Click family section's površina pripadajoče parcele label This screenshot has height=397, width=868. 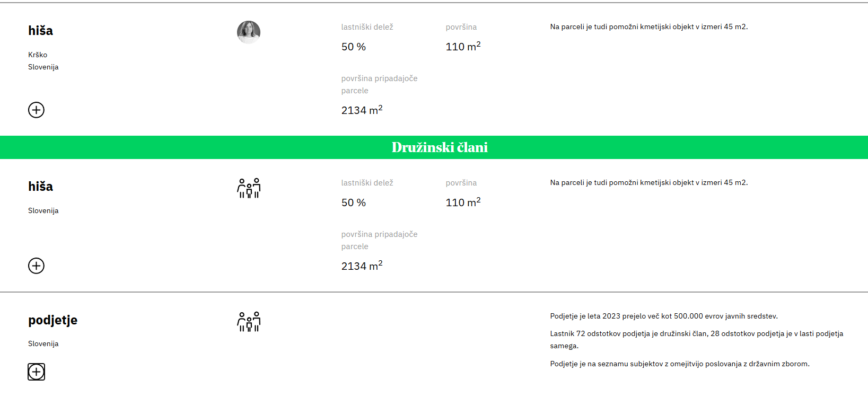point(379,240)
